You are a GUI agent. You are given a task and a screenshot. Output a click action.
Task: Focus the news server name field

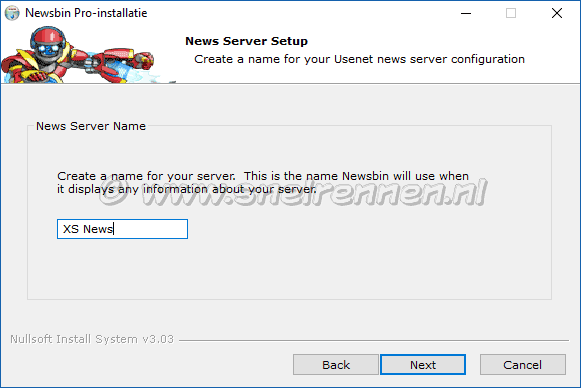[122, 229]
